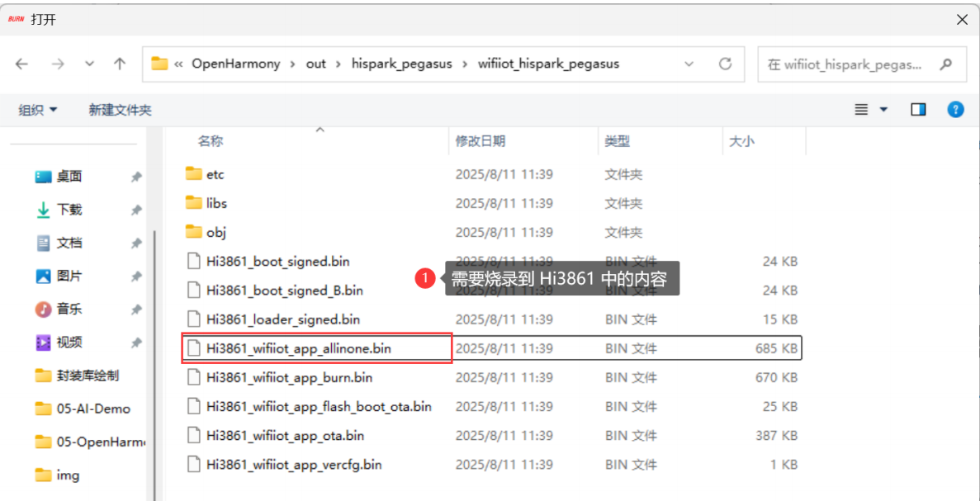Open the 组织 menu
Screen dimensions: 980x501
click(38, 110)
